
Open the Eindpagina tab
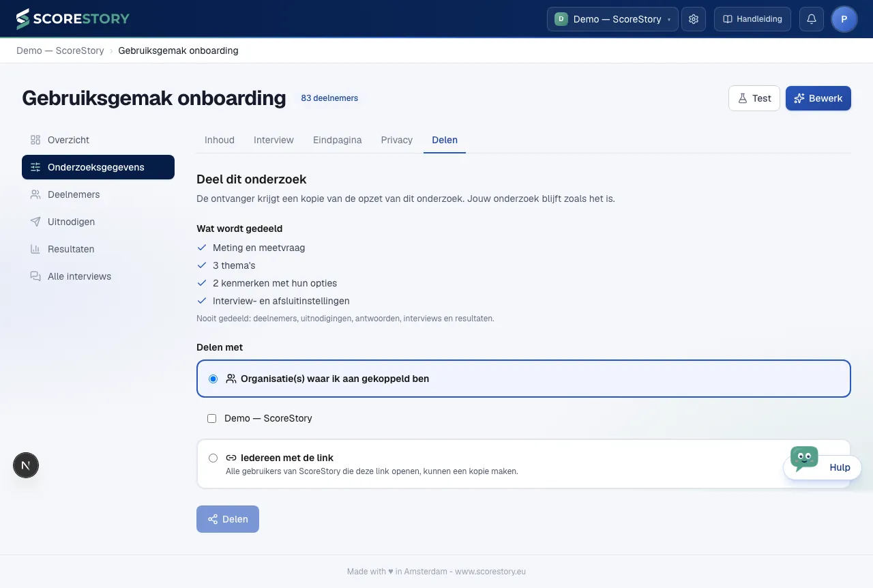coord(338,140)
